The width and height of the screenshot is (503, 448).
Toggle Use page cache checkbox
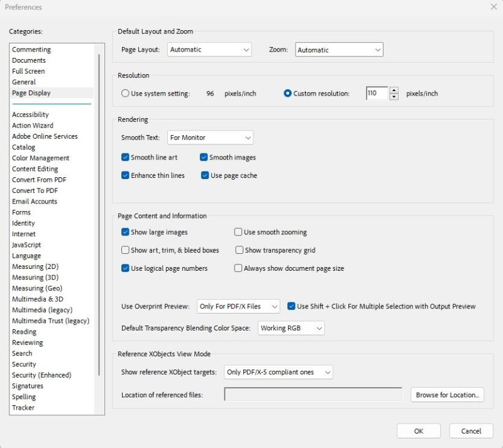pyautogui.click(x=205, y=175)
